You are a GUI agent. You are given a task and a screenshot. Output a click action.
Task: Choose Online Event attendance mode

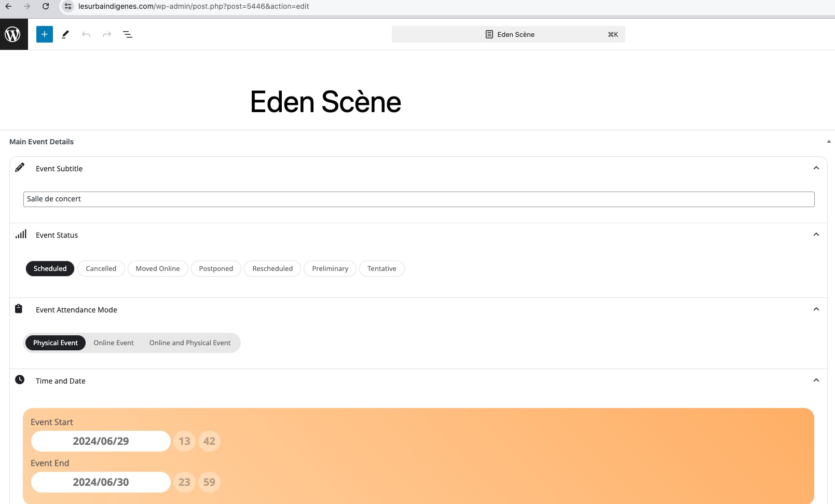pos(114,343)
